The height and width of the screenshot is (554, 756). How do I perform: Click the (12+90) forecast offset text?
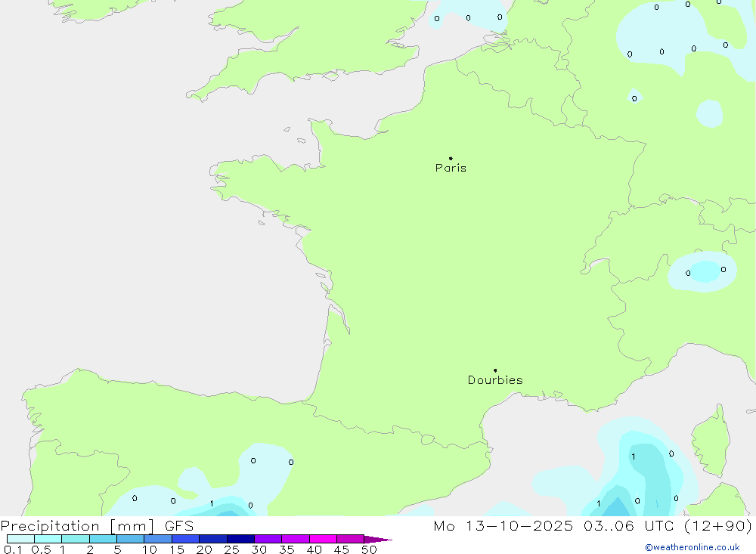click(x=718, y=526)
